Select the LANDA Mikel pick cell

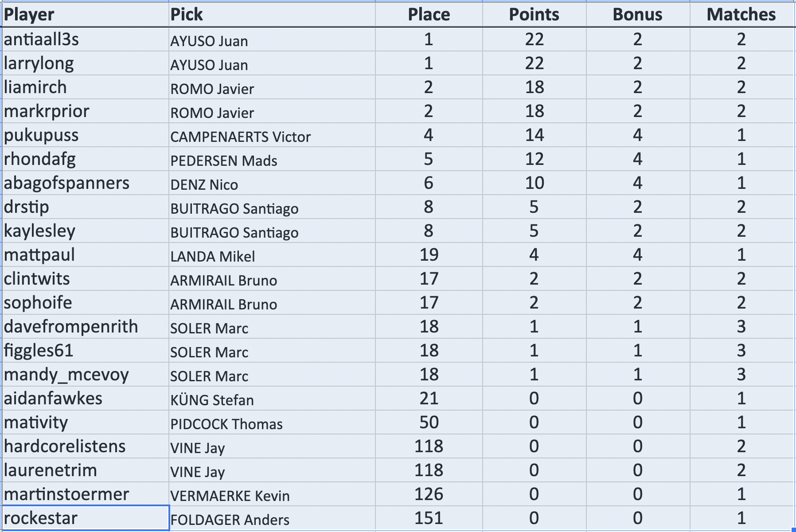pos(213,256)
